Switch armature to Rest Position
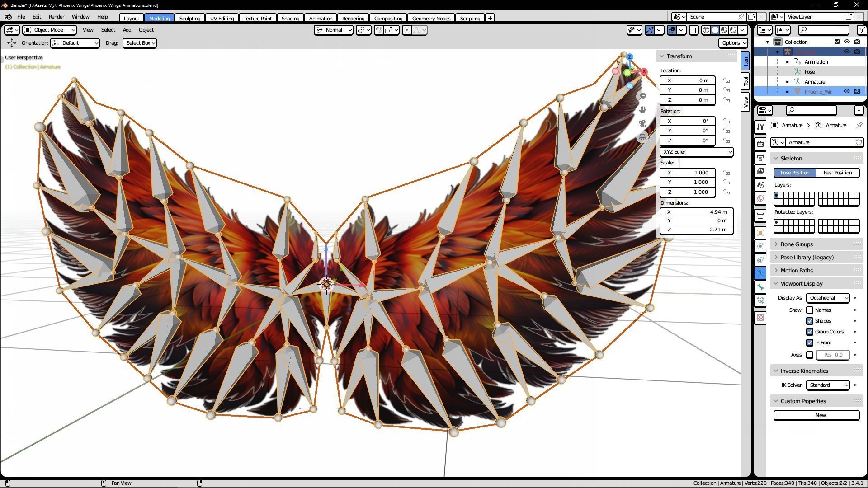Screen dimensions: 868x488 pyautogui.click(x=838, y=173)
